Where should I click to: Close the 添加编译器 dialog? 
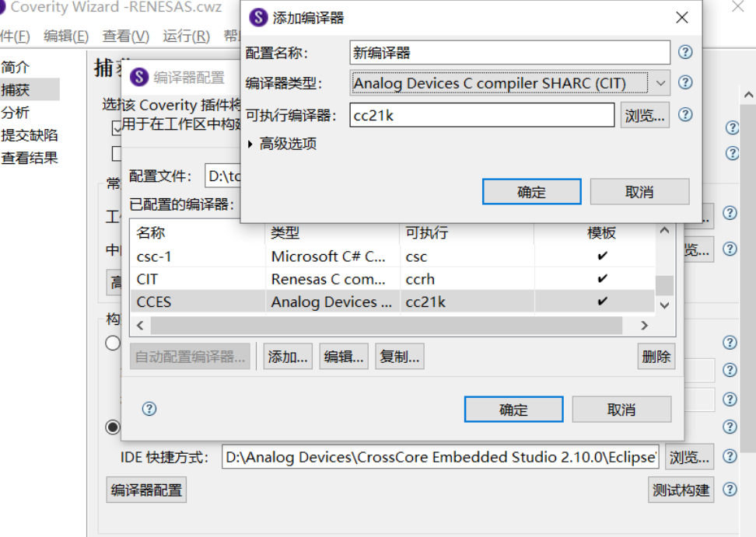pos(682,18)
